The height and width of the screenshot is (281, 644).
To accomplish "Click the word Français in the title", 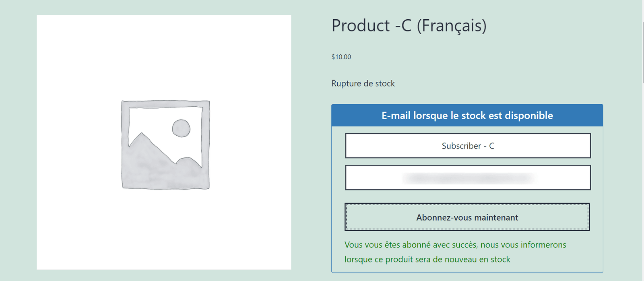I will [x=451, y=26].
